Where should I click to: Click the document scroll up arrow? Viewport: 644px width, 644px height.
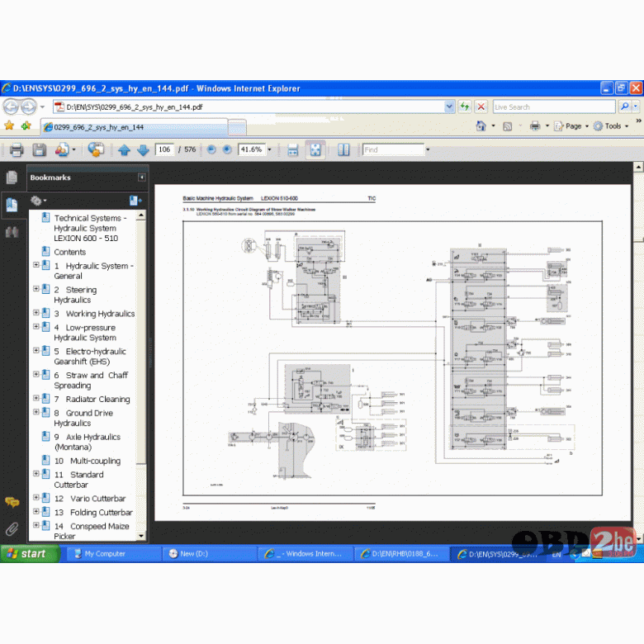638,167
